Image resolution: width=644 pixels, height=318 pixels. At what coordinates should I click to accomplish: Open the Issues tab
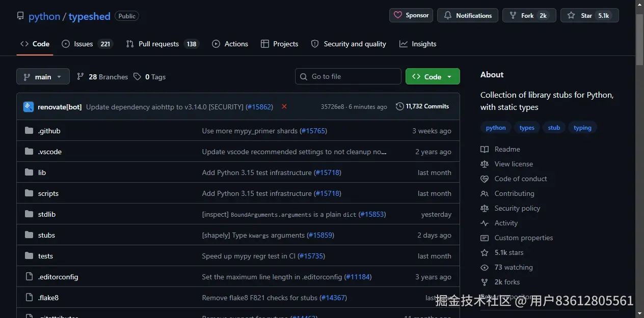(87, 44)
